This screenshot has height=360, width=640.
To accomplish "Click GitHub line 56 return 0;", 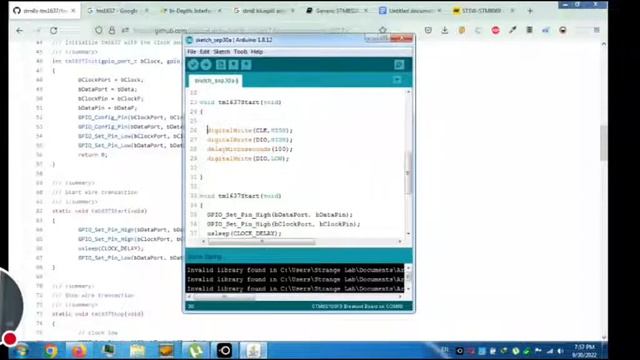I will click(92, 155).
